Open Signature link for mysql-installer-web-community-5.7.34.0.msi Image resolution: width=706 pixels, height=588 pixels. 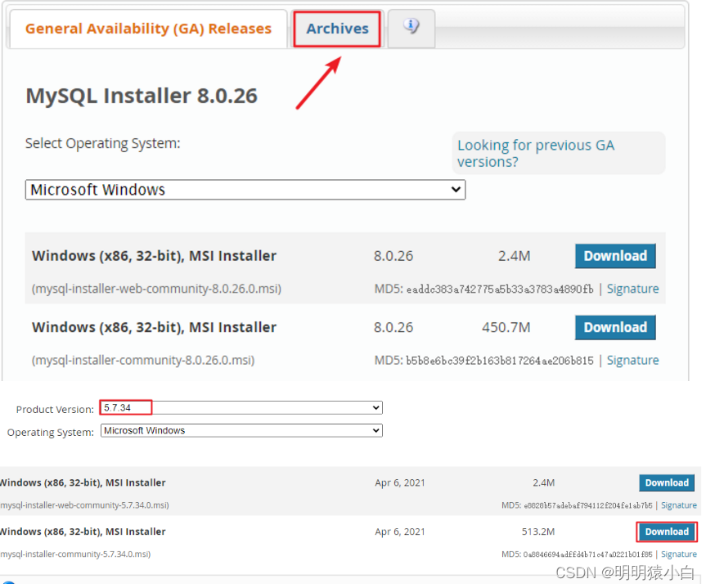point(678,506)
